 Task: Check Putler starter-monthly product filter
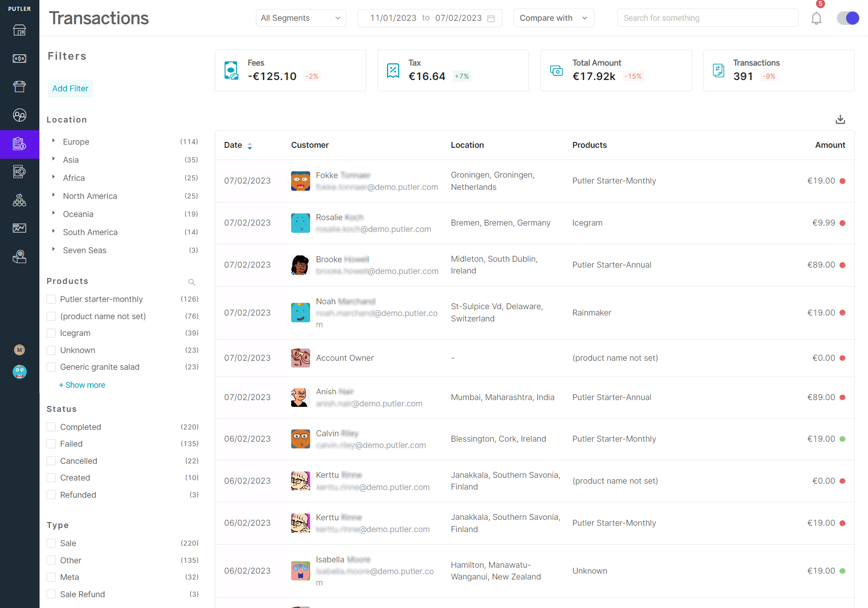[51, 299]
